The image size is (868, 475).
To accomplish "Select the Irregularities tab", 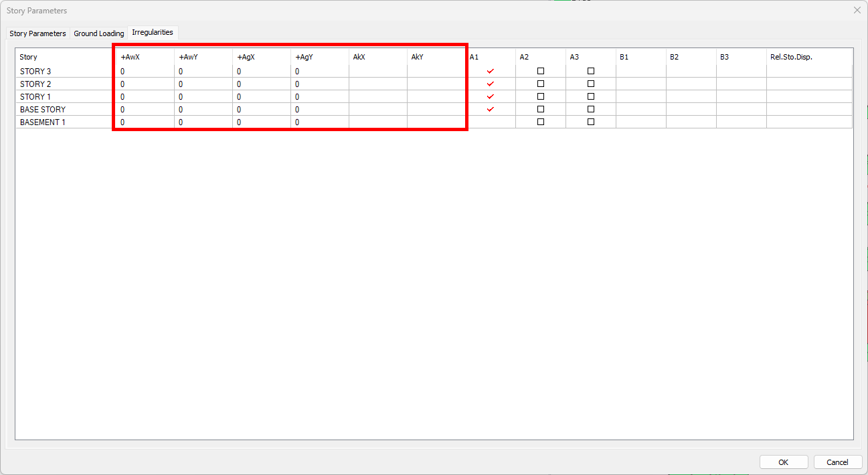I will pyautogui.click(x=153, y=32).
